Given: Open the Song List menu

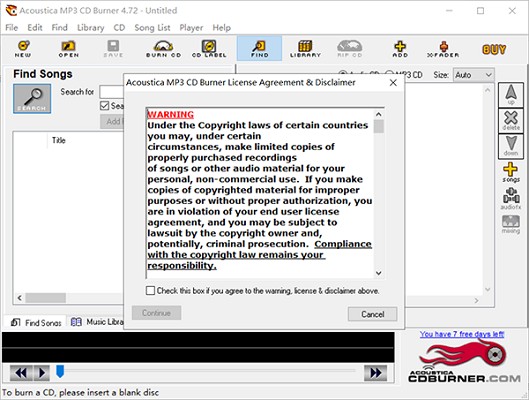Looking at the screenshot, I should click(x=152, y=28).
